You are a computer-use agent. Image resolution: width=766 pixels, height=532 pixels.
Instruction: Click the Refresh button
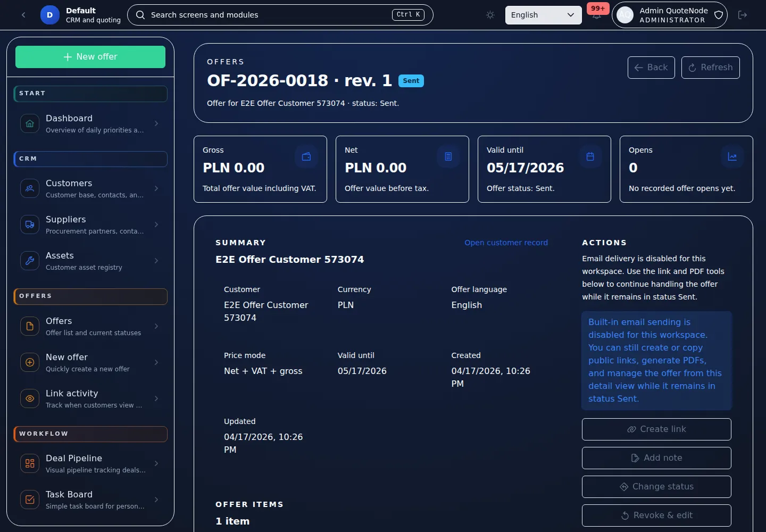click(x=711, y=68)
